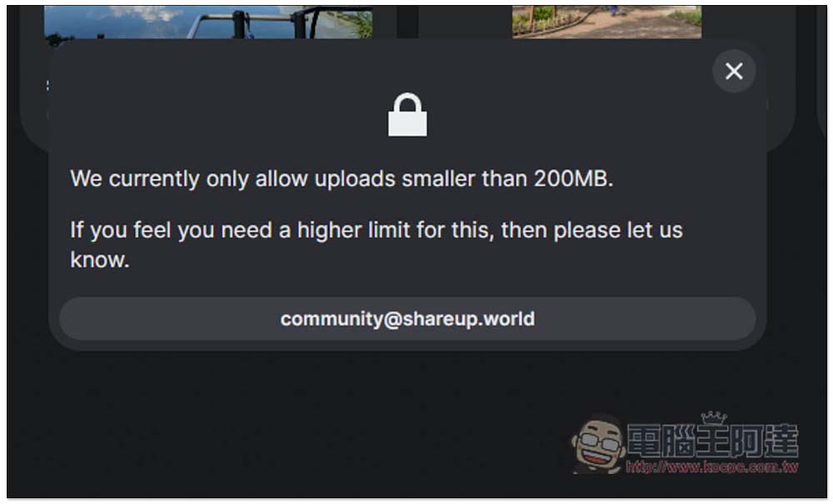Click the 200MB upload limit sentence
833x504 pixels.
pyautogui.click(x=342, y=179)
